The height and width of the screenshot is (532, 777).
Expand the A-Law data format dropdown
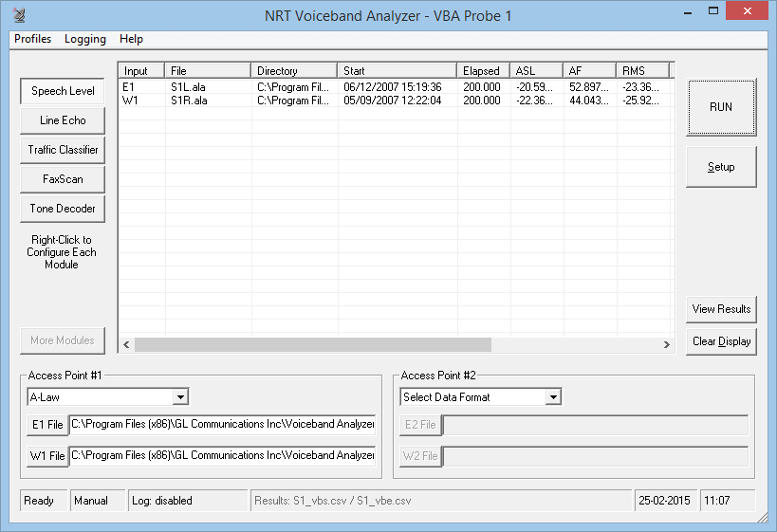tap(181, 396)
